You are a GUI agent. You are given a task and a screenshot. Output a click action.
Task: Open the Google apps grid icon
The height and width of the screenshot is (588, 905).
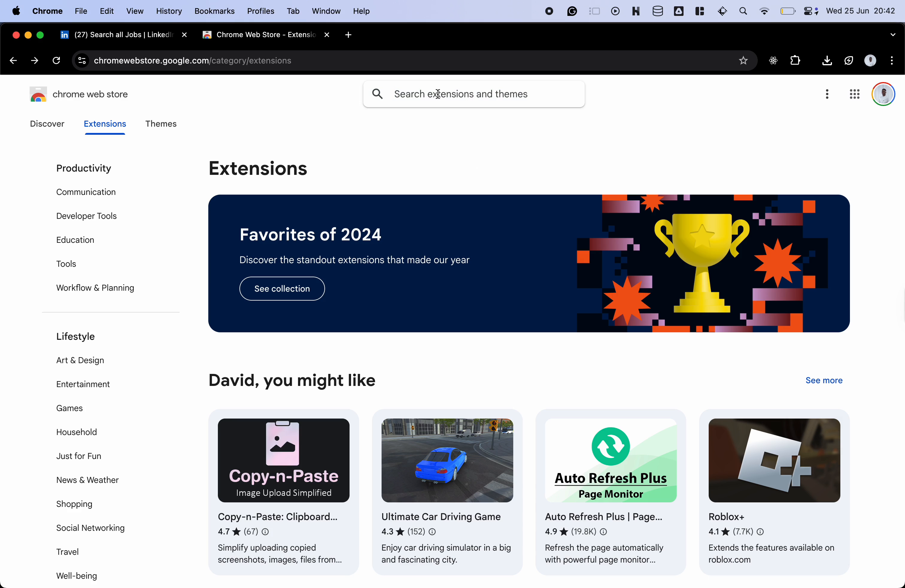tap(854, 94)
